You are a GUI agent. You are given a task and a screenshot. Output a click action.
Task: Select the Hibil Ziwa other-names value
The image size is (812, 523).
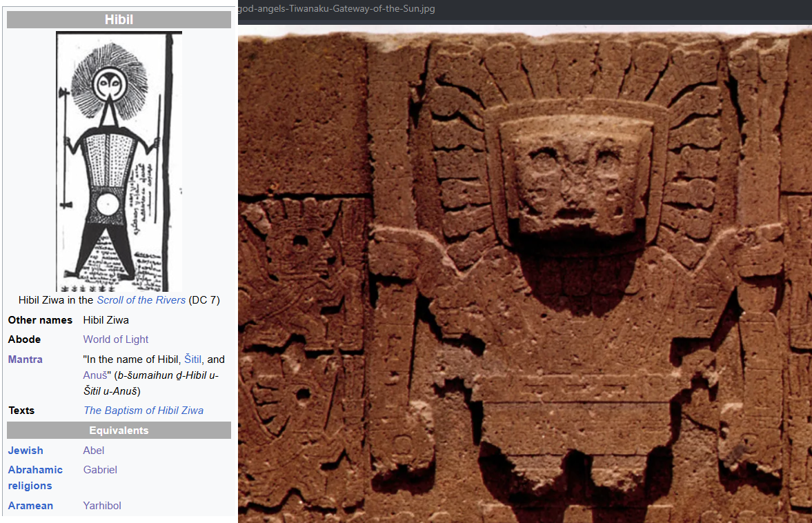(x=106, y=321)
